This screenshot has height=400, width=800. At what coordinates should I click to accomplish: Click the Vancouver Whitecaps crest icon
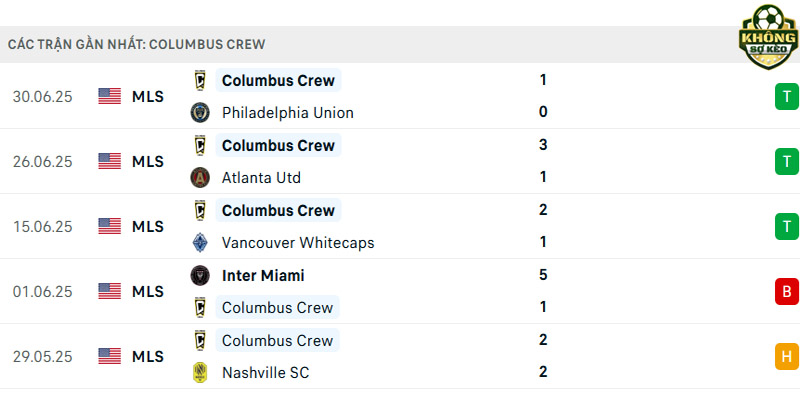tap(200, 242)
